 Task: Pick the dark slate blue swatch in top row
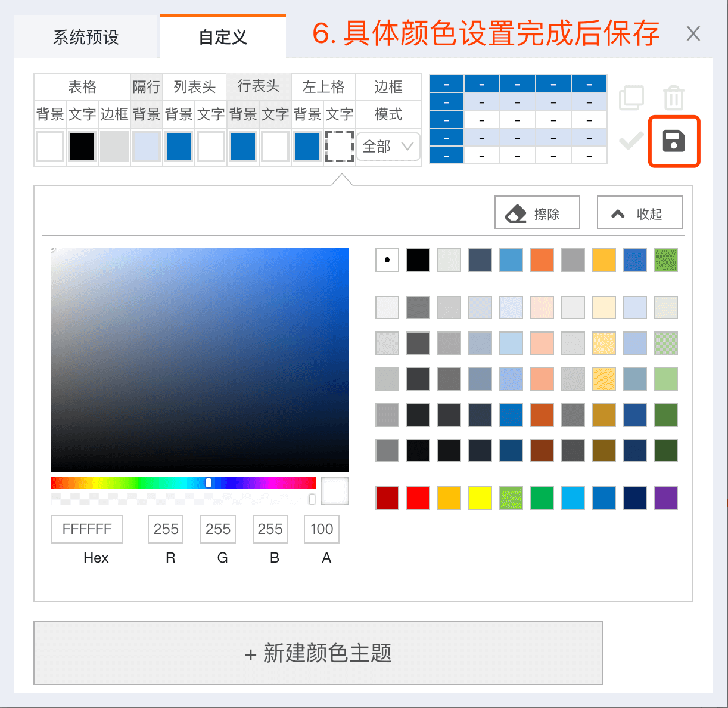click(480, 260)
